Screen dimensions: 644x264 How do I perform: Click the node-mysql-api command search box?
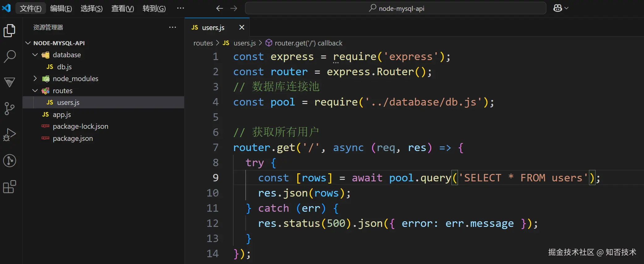pyautogui.click(x=396, y=8)
